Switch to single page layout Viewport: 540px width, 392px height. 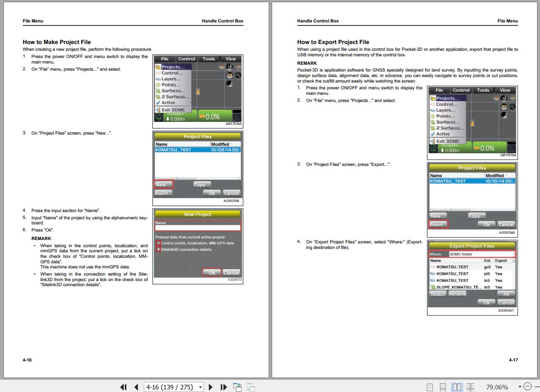pos(430,387)
